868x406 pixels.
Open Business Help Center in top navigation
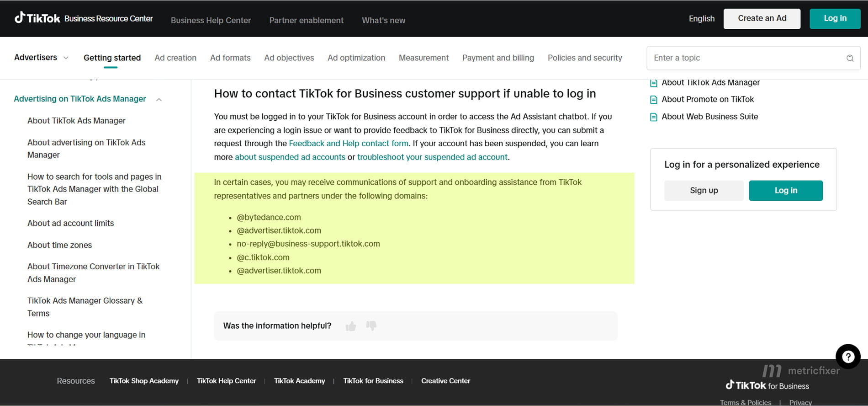point(211,21)
